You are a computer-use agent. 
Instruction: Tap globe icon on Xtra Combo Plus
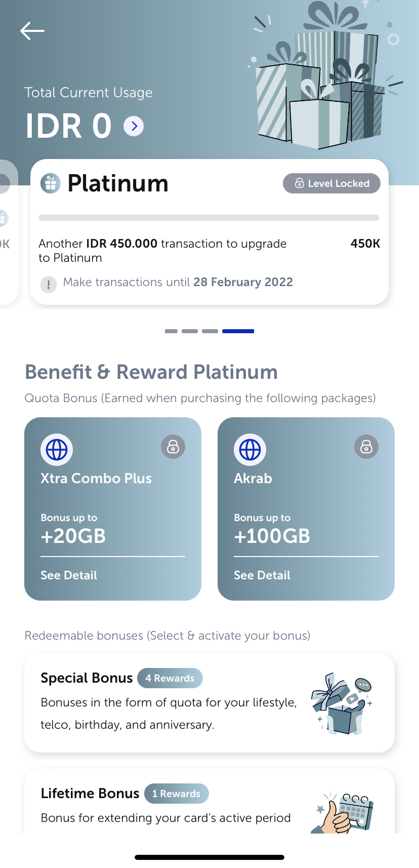click(57, 449)
